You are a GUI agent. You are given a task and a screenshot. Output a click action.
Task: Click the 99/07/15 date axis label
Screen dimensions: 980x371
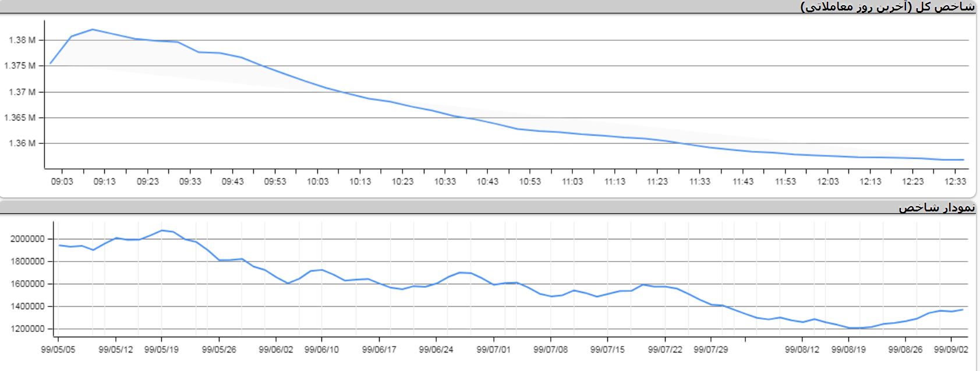[607, 350]
